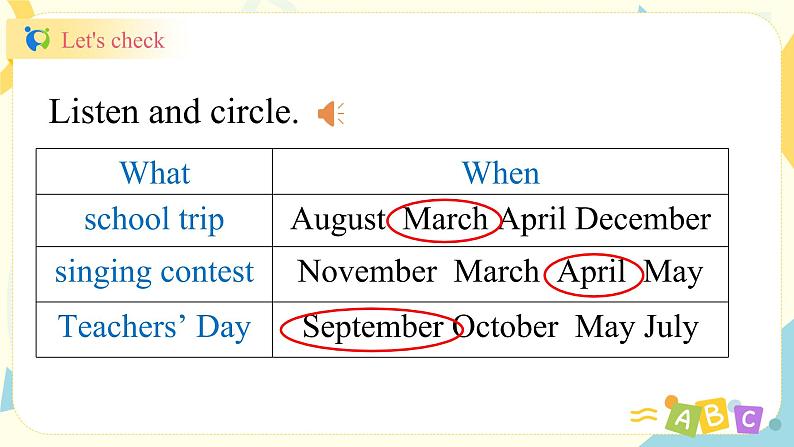Screen dimensions: 794x447
Task: Choose November in singing contest row
Action: tap(367, 272)
